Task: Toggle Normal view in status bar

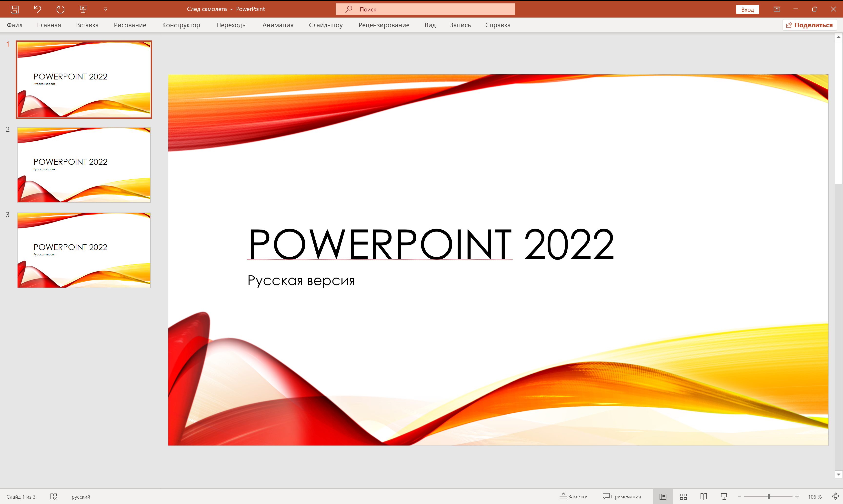Action: pos(662,496)
